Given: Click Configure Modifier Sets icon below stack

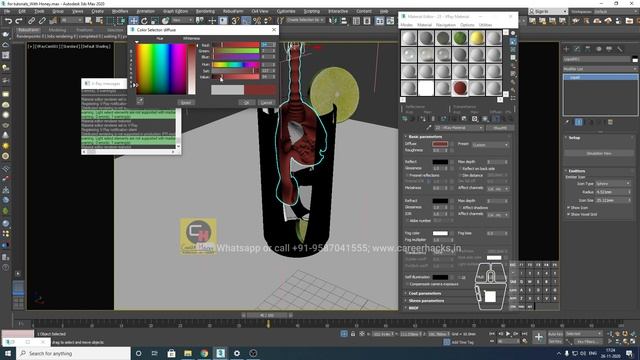Looking at the screenshot, I should coord(610,122).
